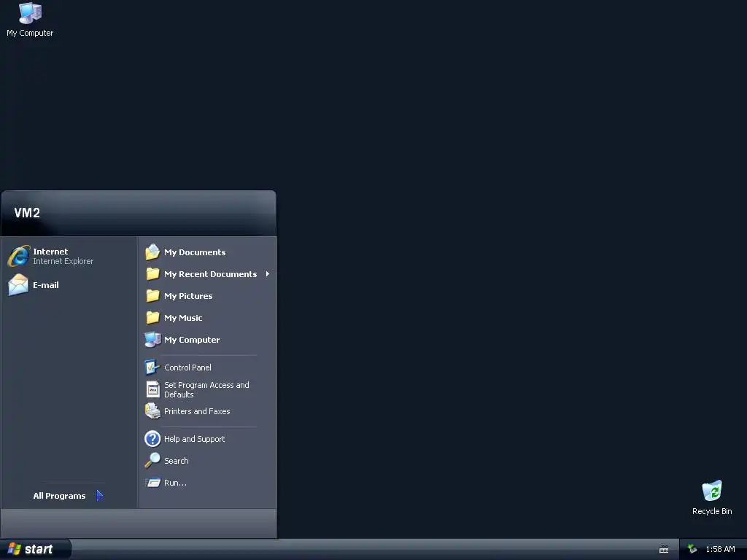
Task: Click the My Pictures folder icon
Action: (152, 296)
